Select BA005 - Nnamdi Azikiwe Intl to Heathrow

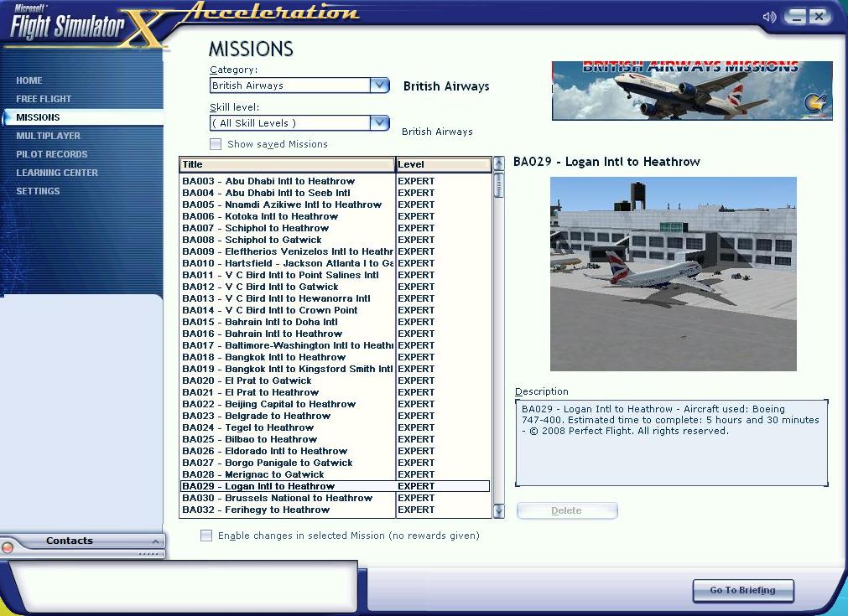pyautogui.click(x=336, y=204)
